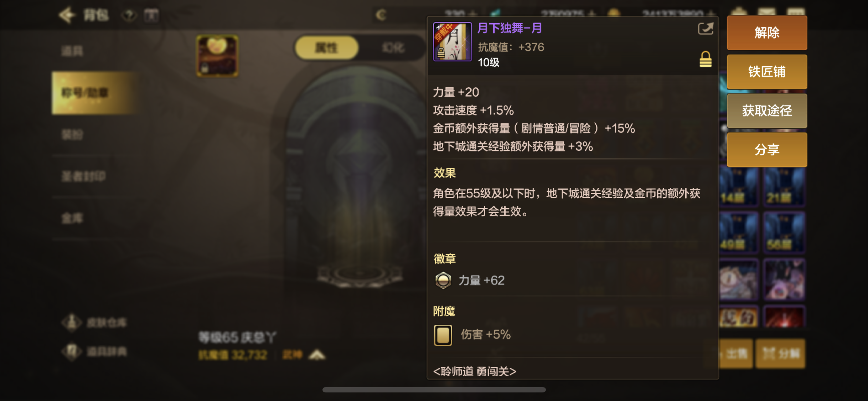Switch to the 幻化 tab
Viewport: 868px width, 401px height.
click(x=393, y=47)
